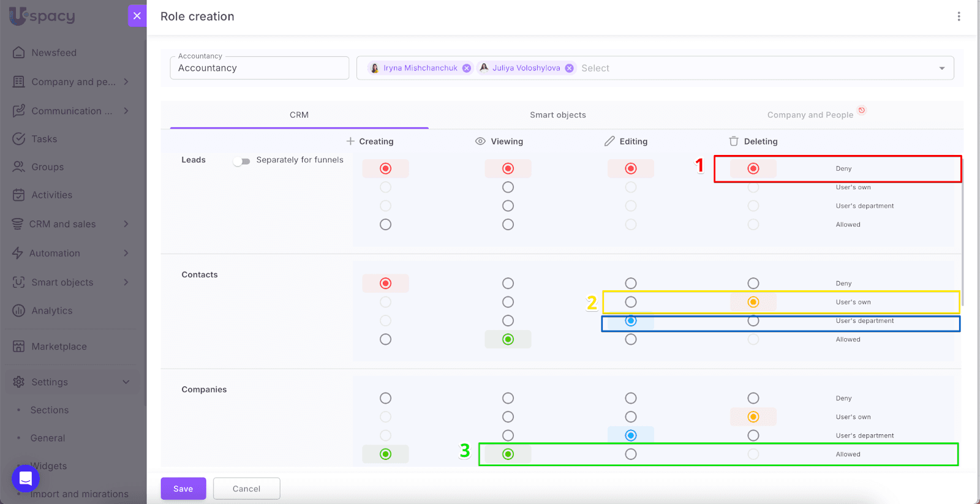Toggle the Separately for funnels switch
The height and width of the screenshot is (504, 980).
pos(242,161)
